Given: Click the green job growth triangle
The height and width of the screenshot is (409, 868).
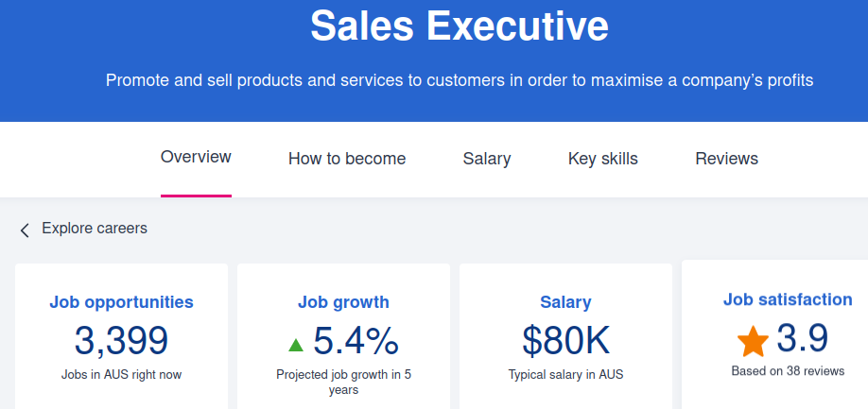Looking at the screenshot, I should coord(296,346).
